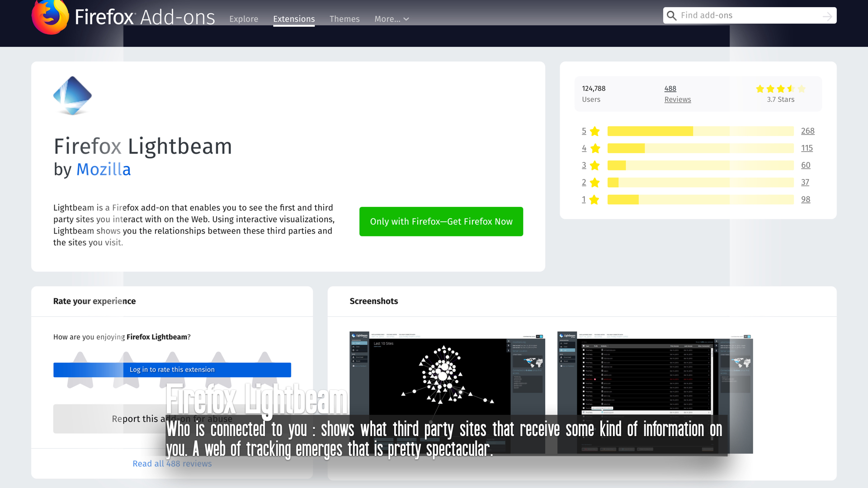This screenshot has height=488, width=868.
Task: Click the 3-star row star icon
Action: pos(595,165)
